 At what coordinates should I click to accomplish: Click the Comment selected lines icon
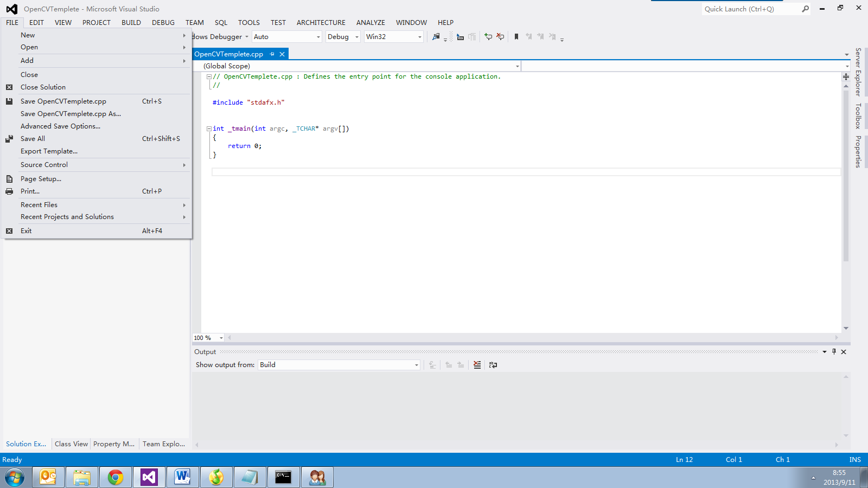[488, 37]
